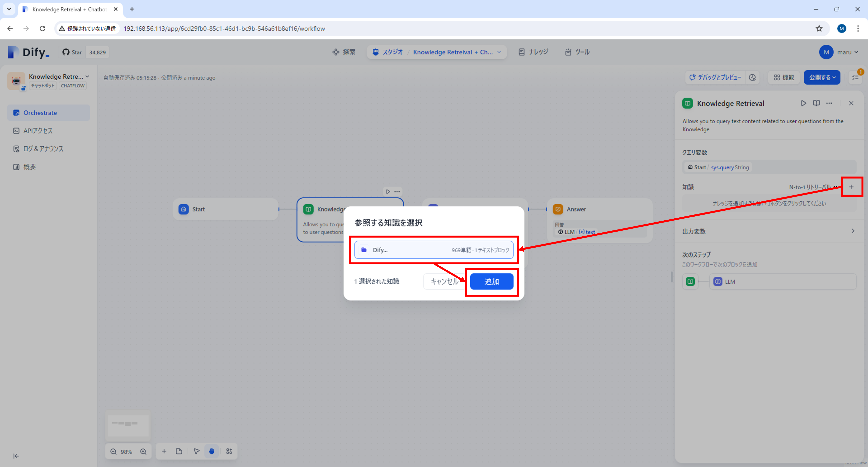Click the キャンセル button
The width and height of the screenshot is (868, 467).
pos(444,282)
